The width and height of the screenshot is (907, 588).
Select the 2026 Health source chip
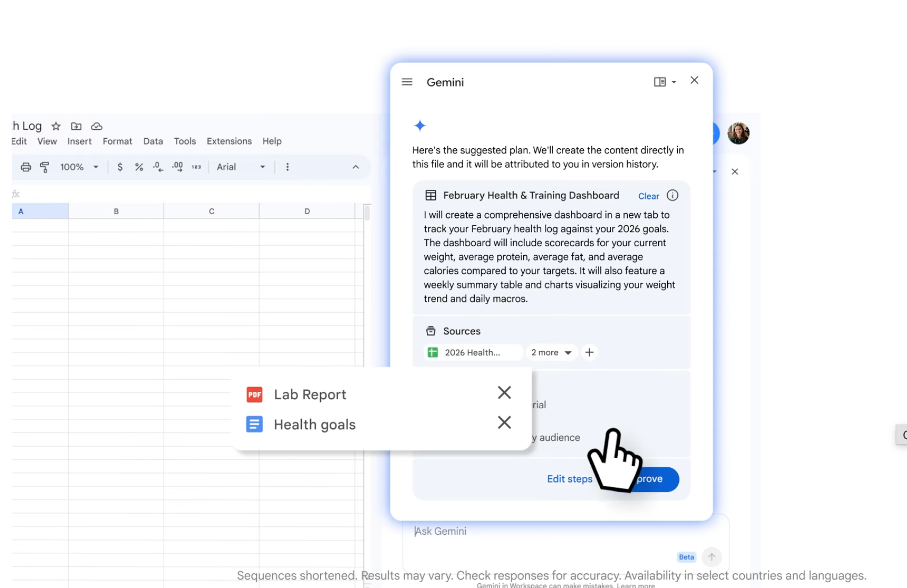click(x=473, y=352)
